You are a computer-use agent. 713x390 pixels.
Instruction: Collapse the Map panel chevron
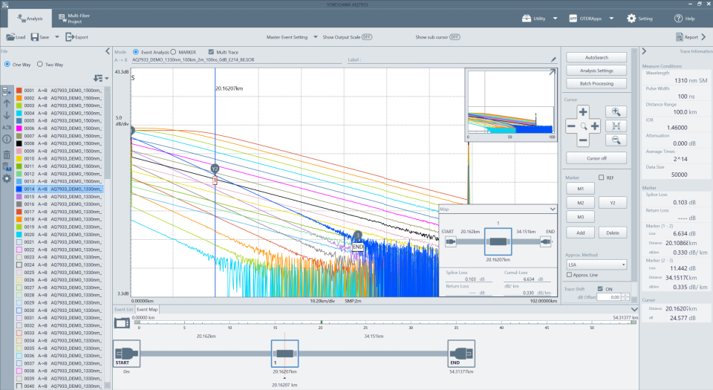[552, 209]
